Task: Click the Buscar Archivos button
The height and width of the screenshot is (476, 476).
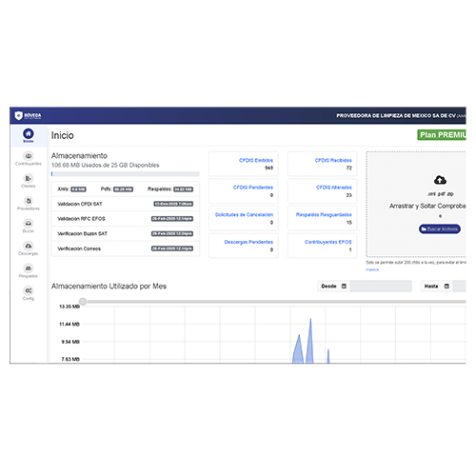Action: 440,229
